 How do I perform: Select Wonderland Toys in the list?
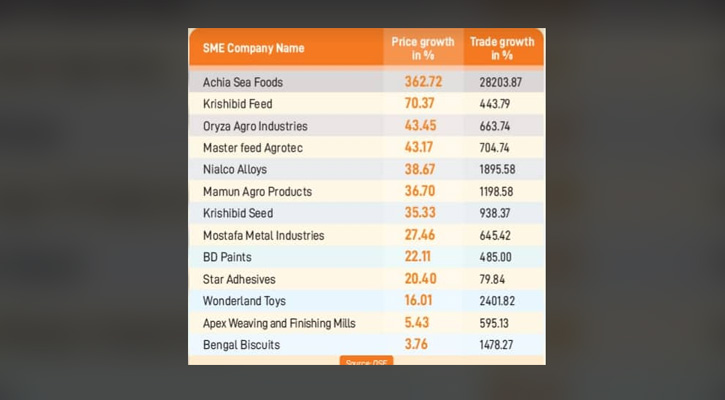pyautogui.click(x=242, y=301)
